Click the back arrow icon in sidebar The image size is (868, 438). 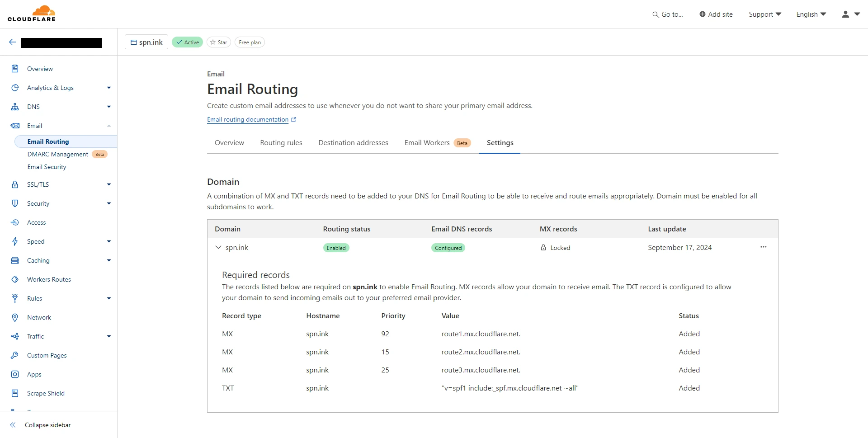[13, 42]
